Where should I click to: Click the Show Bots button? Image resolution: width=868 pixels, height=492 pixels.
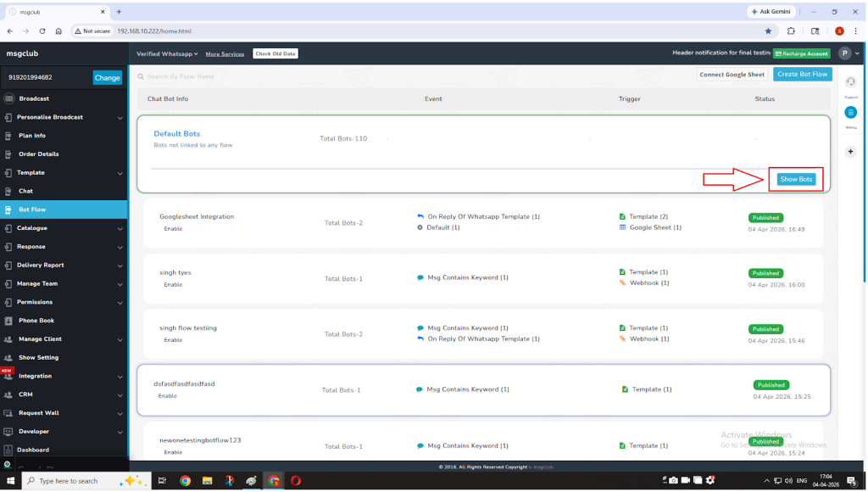[x=796, y=179]
